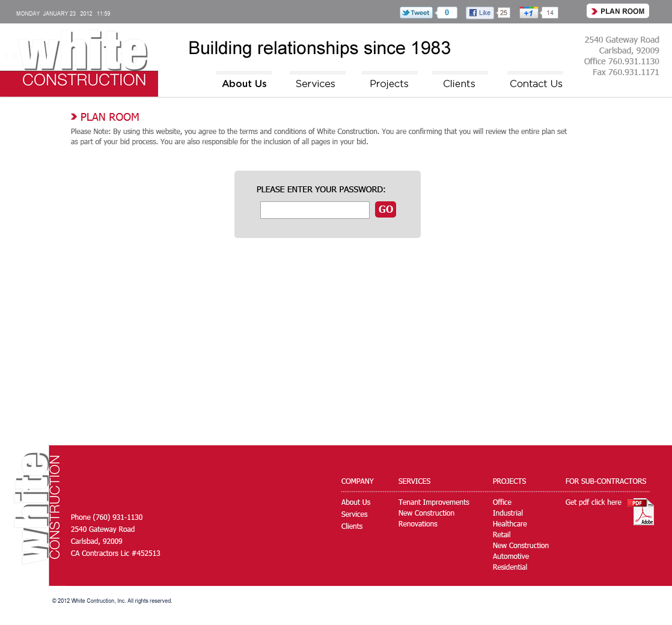
Task: Click the Facebook like count of 25
Action: (x=504, y=13)
